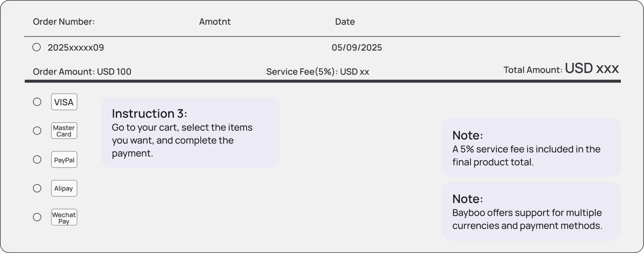Select the Wechat Pay badge
This screenshot has height=253, width=644.
64,217
